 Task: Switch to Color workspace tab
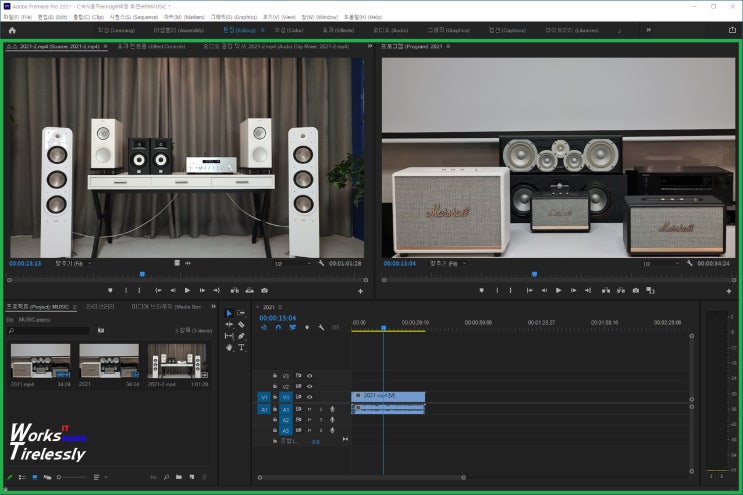(289, 30)
